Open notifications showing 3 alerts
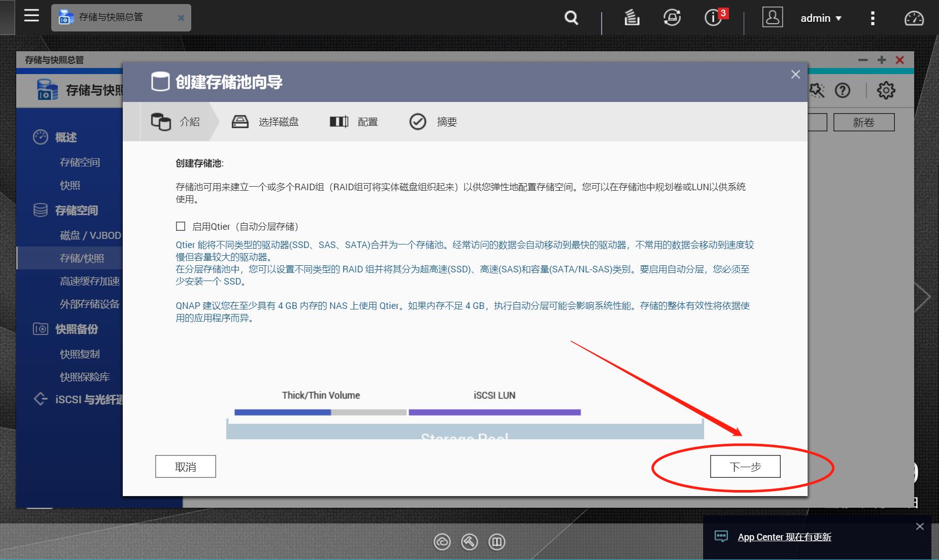This screenshot has height=560, width=939. point(713,18)
